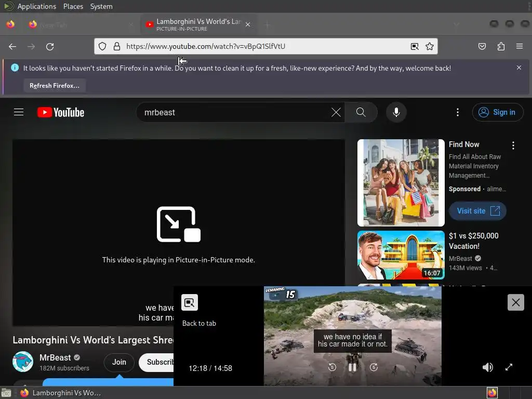
Task: Click Visit site on the ad
Action: [x=478, y=211]
